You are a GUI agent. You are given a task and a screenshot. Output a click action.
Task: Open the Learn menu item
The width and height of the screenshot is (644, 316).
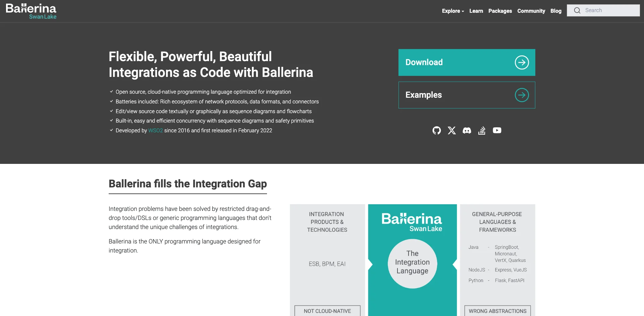pos(476,11)
